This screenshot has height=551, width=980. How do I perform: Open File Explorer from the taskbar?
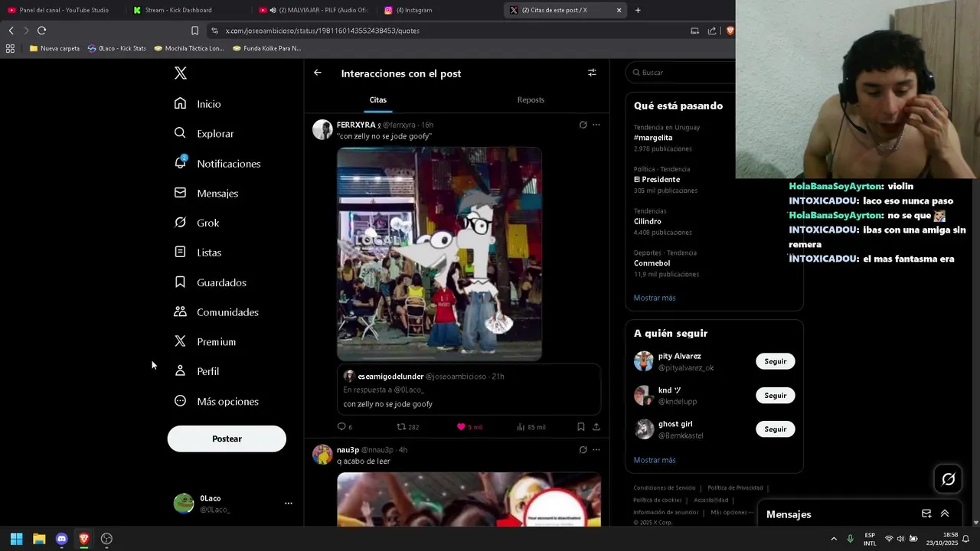coord(39,539)
